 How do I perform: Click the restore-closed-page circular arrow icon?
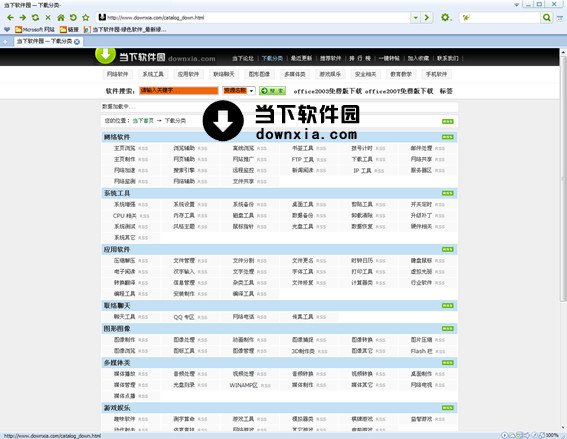[73, 17]
